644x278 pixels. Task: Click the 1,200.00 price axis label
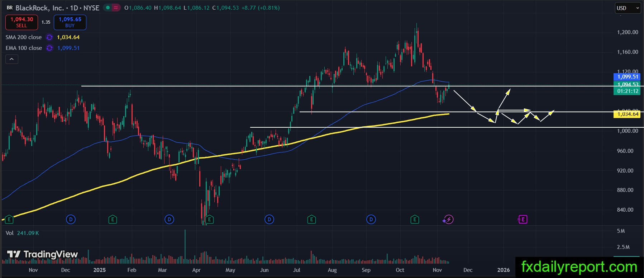click(628, 32)
